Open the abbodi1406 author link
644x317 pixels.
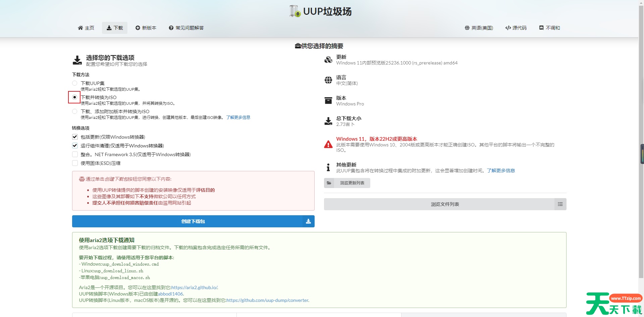tap(170, 294)
